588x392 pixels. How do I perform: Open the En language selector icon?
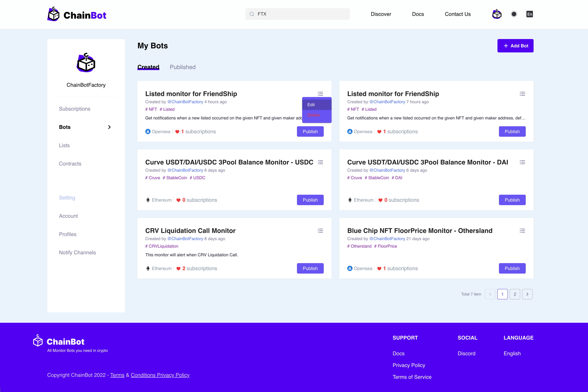529,14
